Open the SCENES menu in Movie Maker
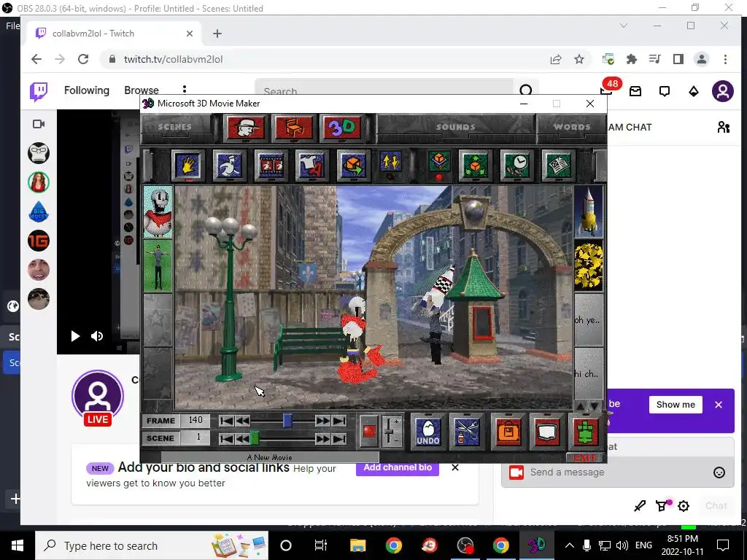 pos(175,127)
